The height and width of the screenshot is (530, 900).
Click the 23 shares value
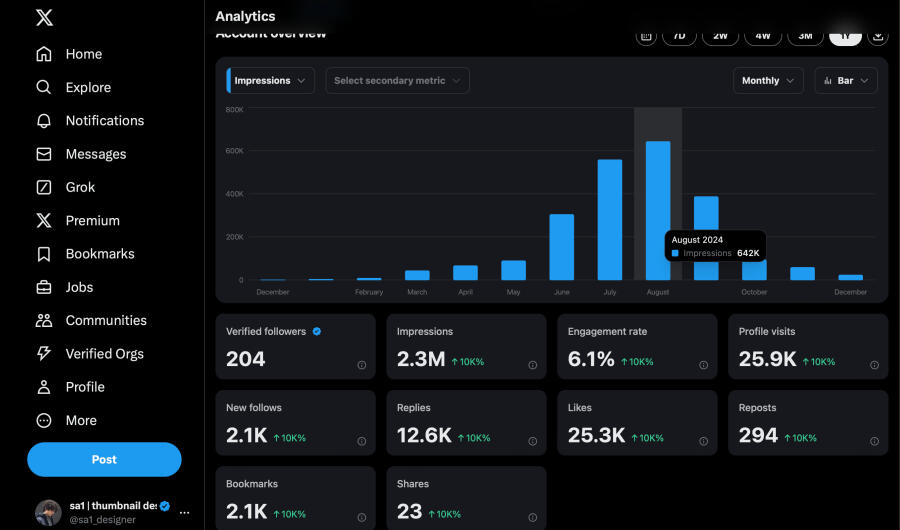[x=410, y=512]
